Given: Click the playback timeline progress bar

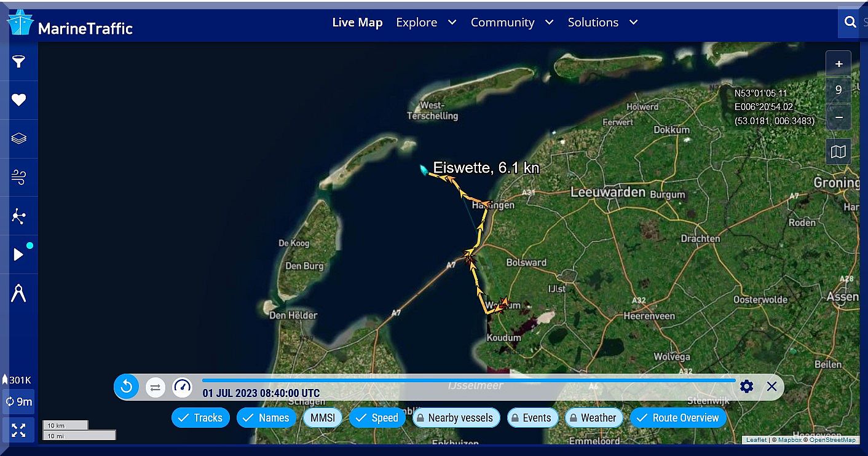Looking at the screenshot, I should coord(467,380).
